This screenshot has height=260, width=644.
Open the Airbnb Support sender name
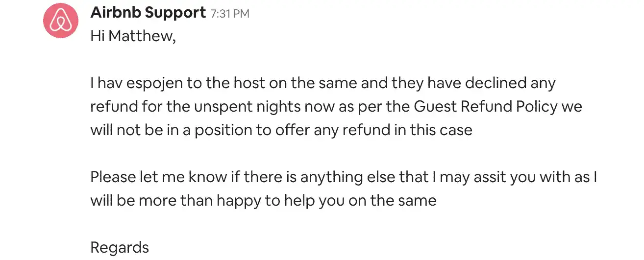[148, 13]
